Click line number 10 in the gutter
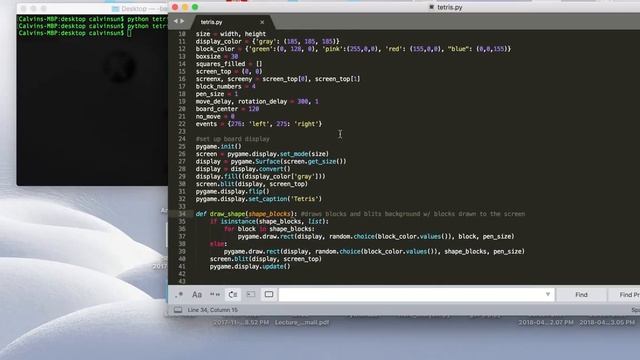 [x=182, y=34]
